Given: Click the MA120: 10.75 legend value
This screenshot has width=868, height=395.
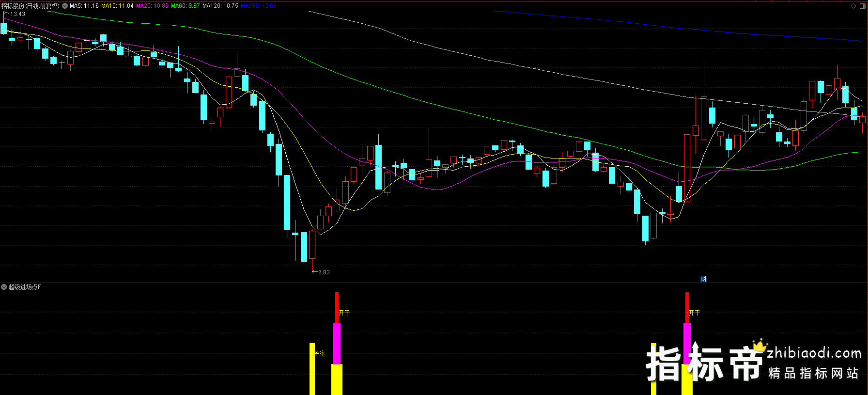Looking at the screenshot, I should tap(220, 6).
